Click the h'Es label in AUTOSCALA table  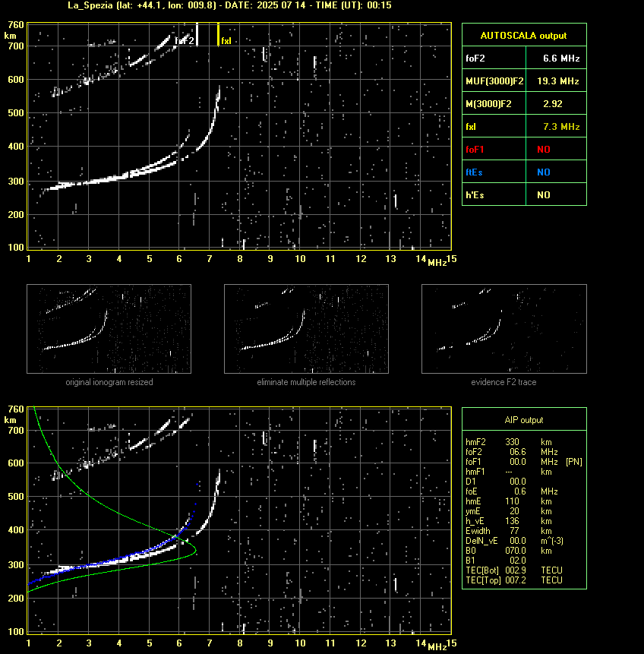tap(475, 194)
